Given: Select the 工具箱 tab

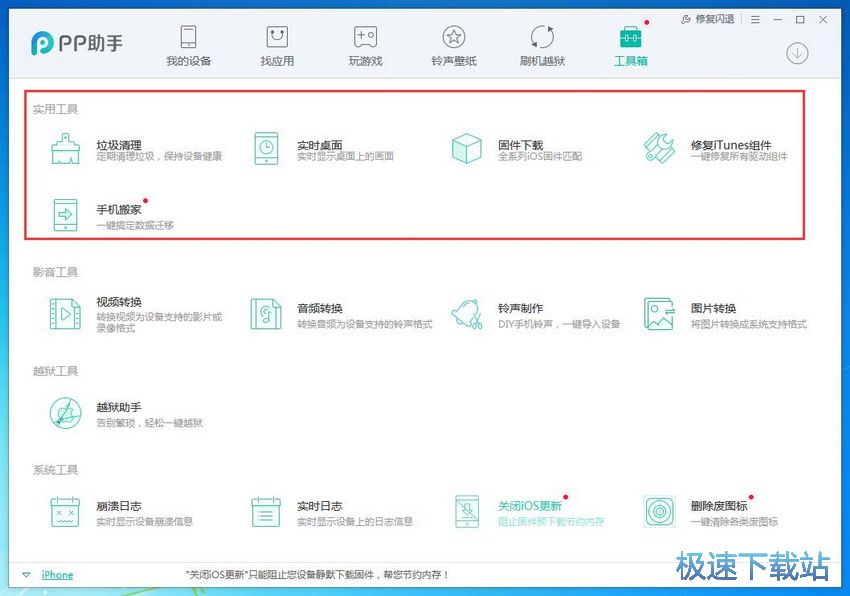Looking at the screenshot, I should [x=630, y=46].
